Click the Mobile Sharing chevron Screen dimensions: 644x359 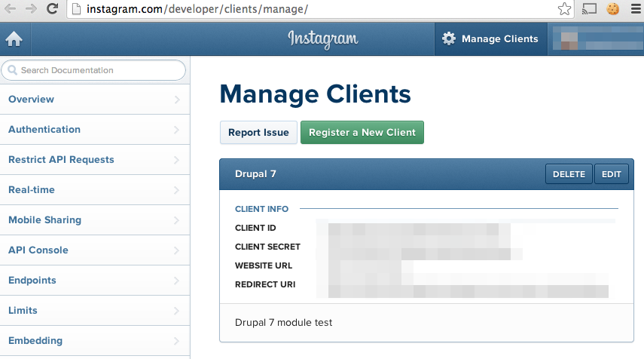click(x=176, y=220)
